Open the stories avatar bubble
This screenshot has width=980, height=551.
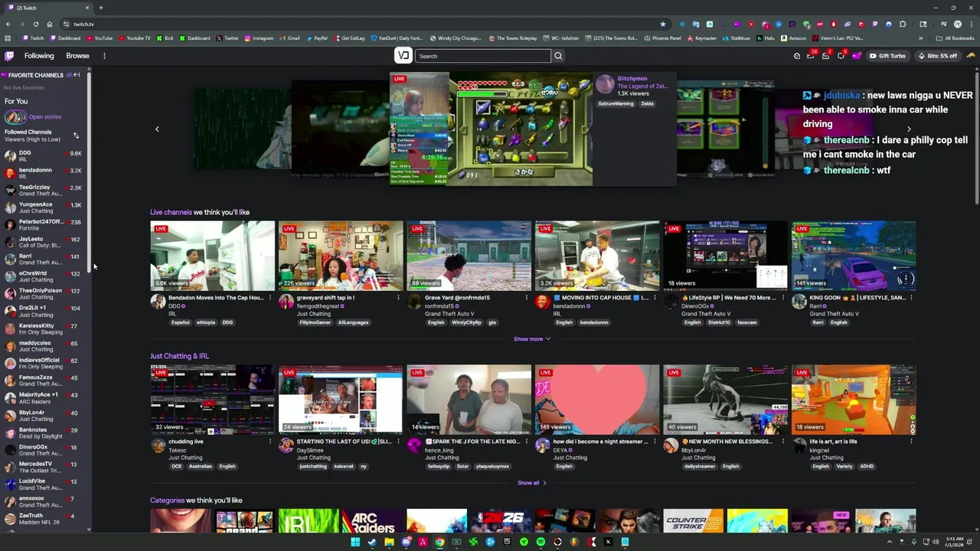click(15, 117)
